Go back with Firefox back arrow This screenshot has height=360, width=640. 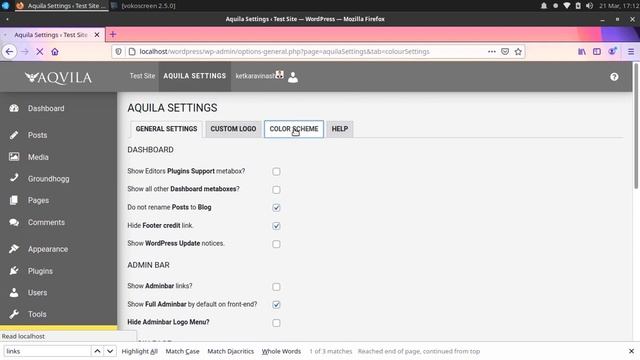click(x=9, y=52)
